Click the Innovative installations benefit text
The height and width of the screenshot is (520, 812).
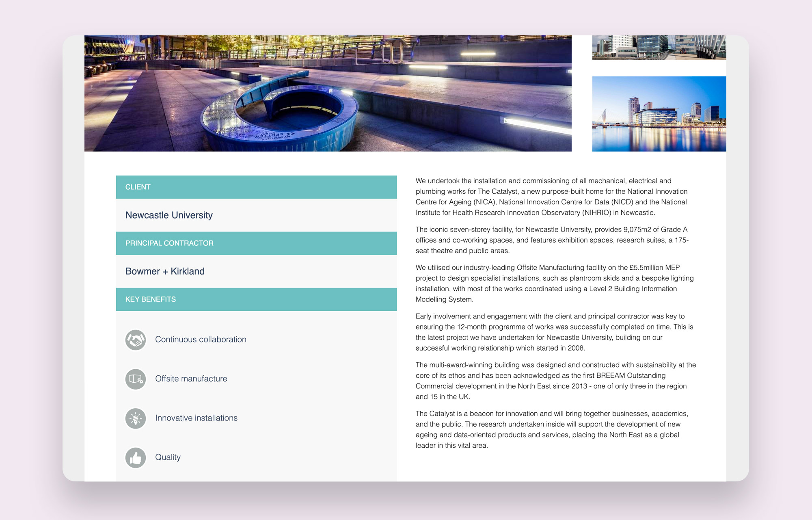(196, 418)
